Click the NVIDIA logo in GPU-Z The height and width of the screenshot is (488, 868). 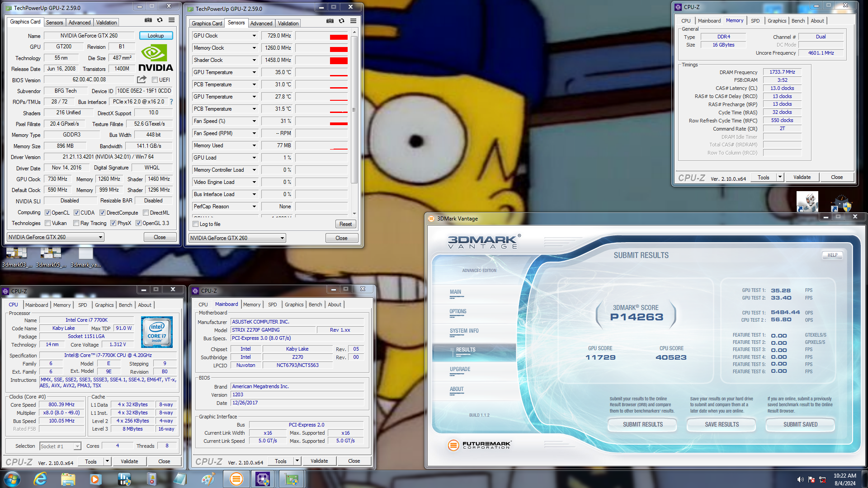(x=155, y=58)
